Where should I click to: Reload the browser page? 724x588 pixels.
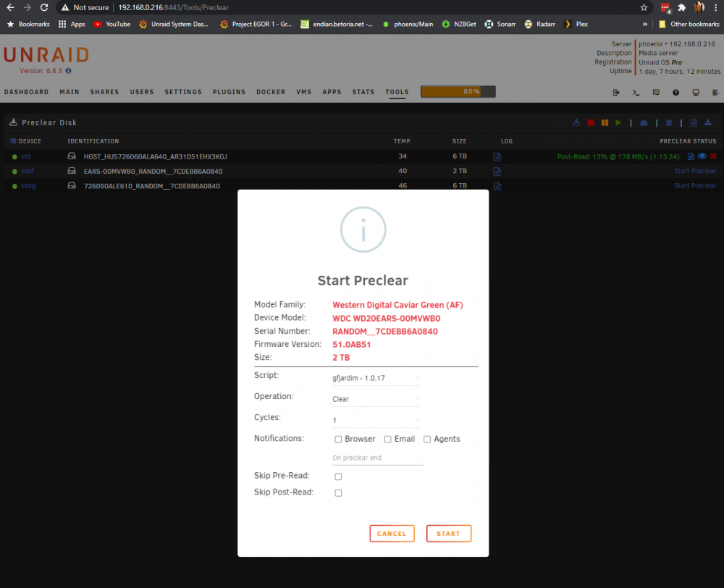[44, 7]
